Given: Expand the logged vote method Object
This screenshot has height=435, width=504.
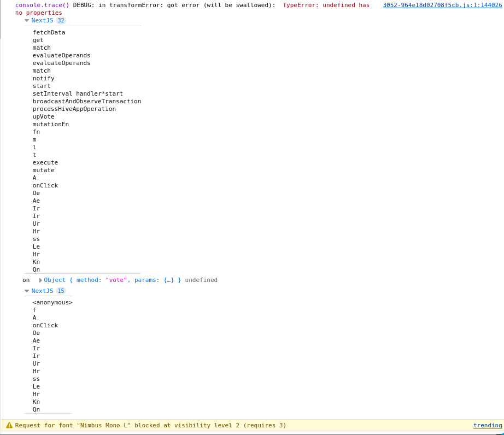Looking at the screenshot, I should click(40, 280).
